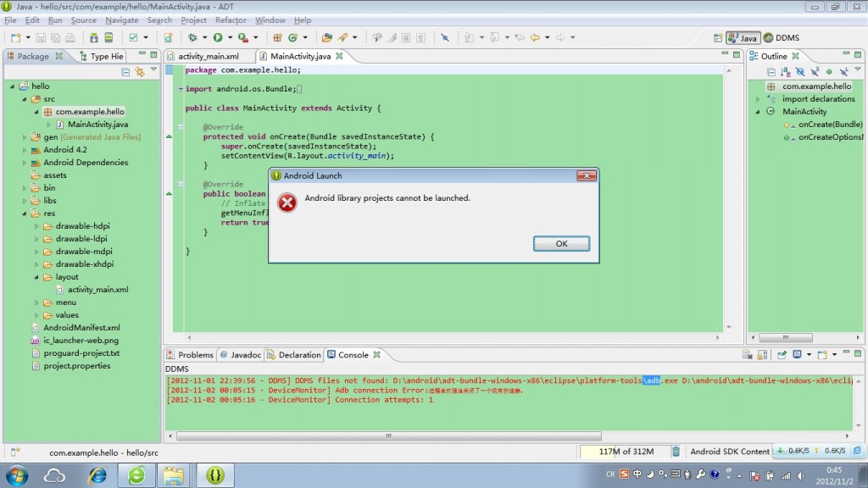Toggle Hide Static Members in Outline
Viewport: 868px width, 488px height.
point(815,72)
